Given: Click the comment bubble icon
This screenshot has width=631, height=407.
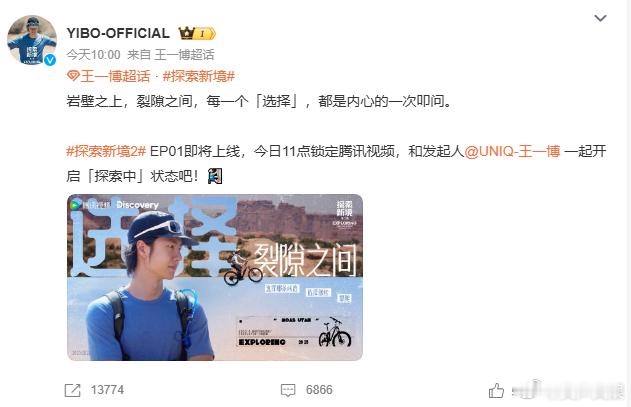Looking at the screenshot, I should tap(288, 390).
